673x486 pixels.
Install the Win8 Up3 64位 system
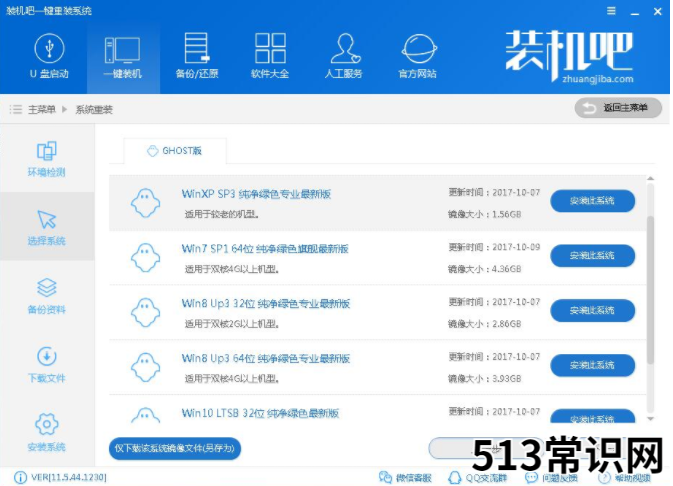pyautogui.click(x=592, y=365)
